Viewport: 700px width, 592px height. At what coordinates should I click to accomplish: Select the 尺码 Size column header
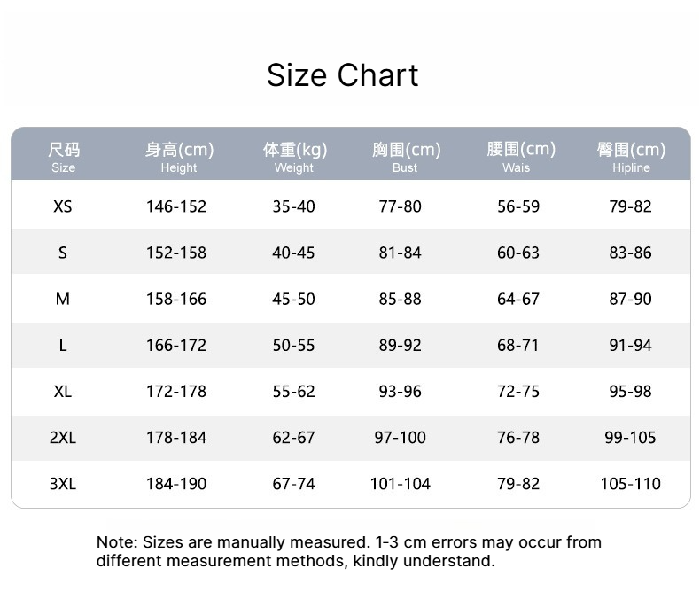pos(64,157)
